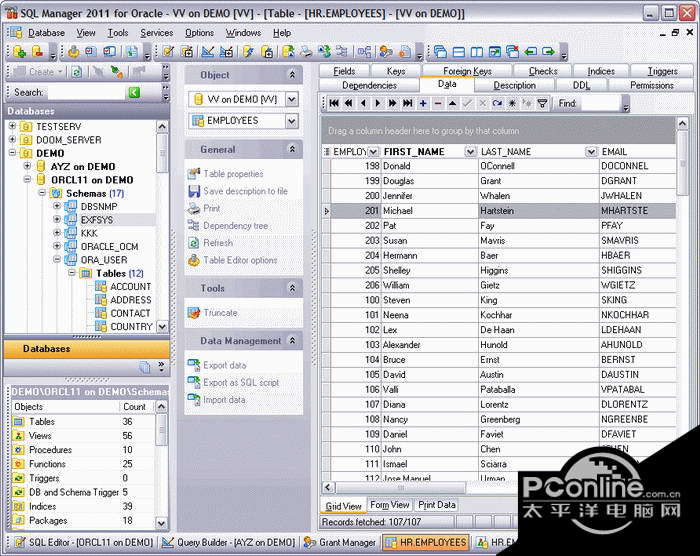
Task: Open the EMPLOYEES object dropdown
Action: (292, 121)
